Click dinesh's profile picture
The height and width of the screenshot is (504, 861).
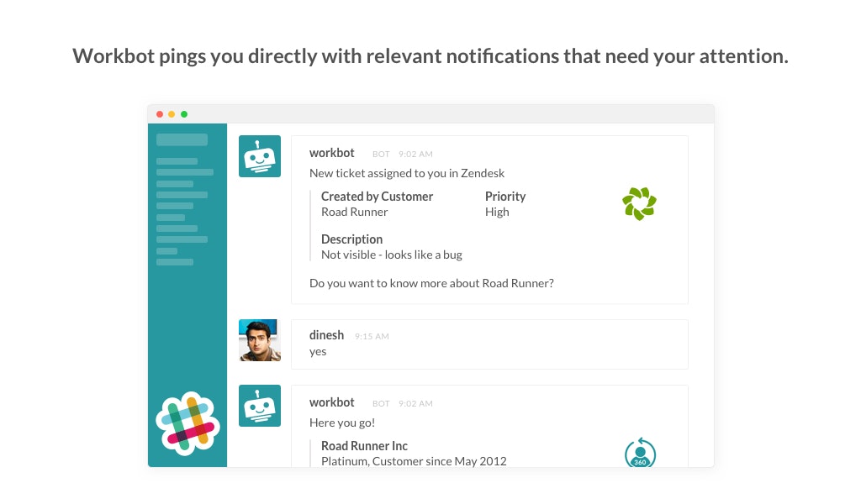pyautogui.click(x=260, y=340)
